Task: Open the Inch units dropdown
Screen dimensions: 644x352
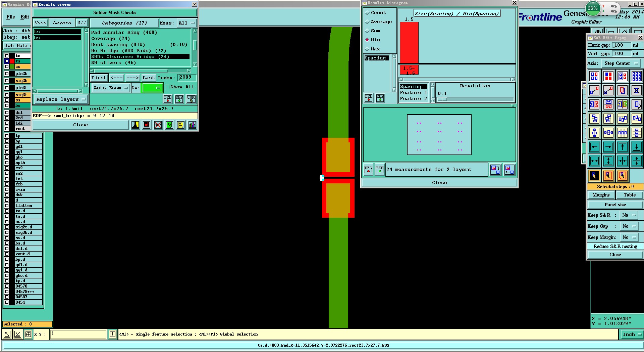Action: pos(632,334)
